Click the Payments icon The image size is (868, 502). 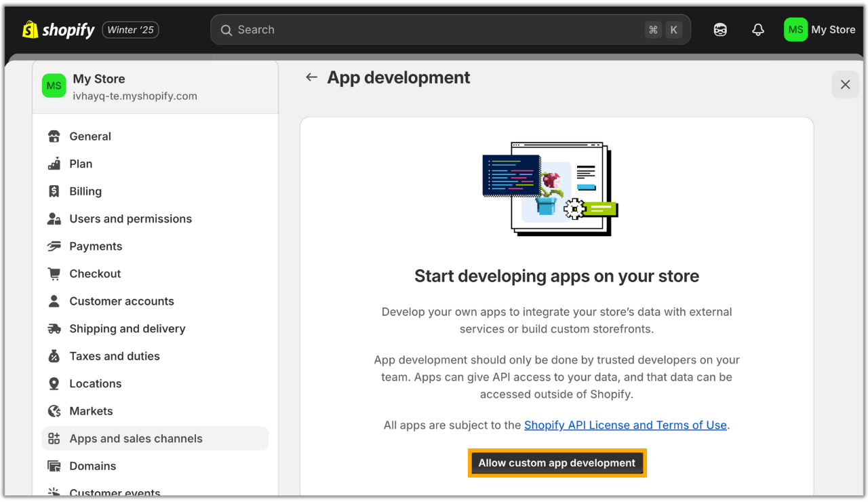tap(54, 246)
